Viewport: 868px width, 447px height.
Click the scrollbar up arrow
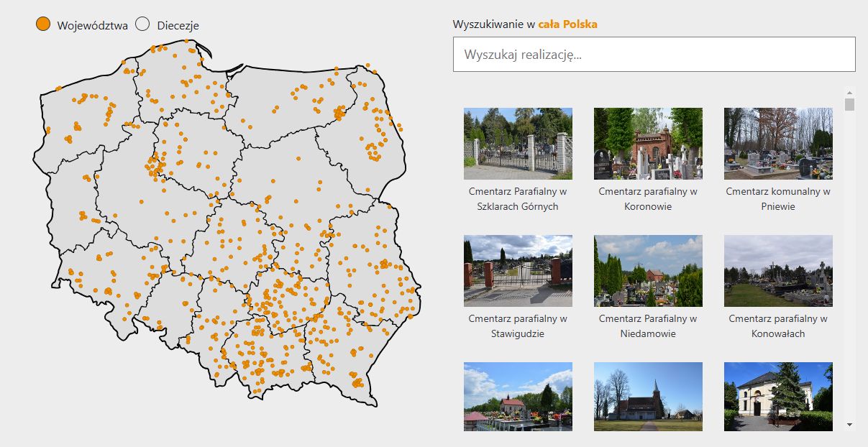pyautogui.click(x=850, y=91)
